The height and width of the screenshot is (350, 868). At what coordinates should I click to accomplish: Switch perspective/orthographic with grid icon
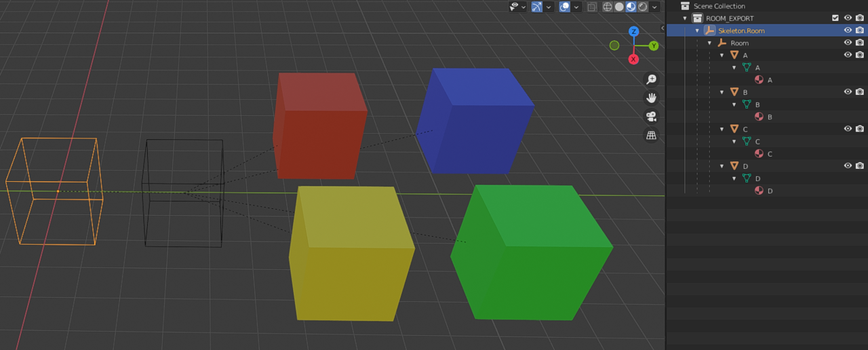coord(651,135)
